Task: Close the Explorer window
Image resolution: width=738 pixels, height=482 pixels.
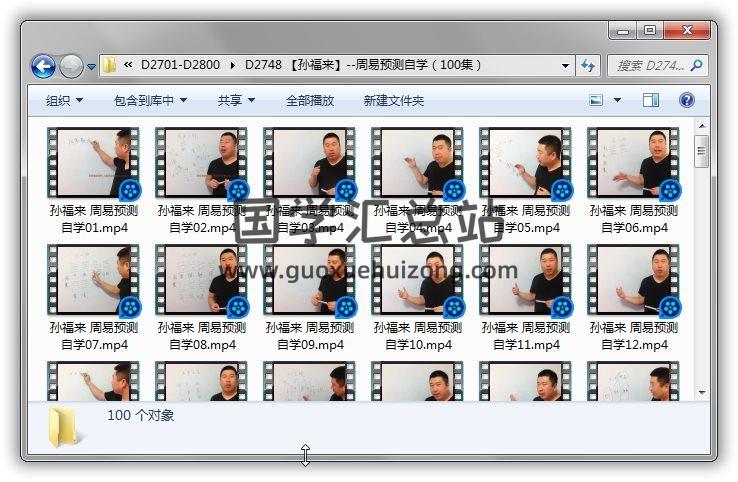Action: 687,31
